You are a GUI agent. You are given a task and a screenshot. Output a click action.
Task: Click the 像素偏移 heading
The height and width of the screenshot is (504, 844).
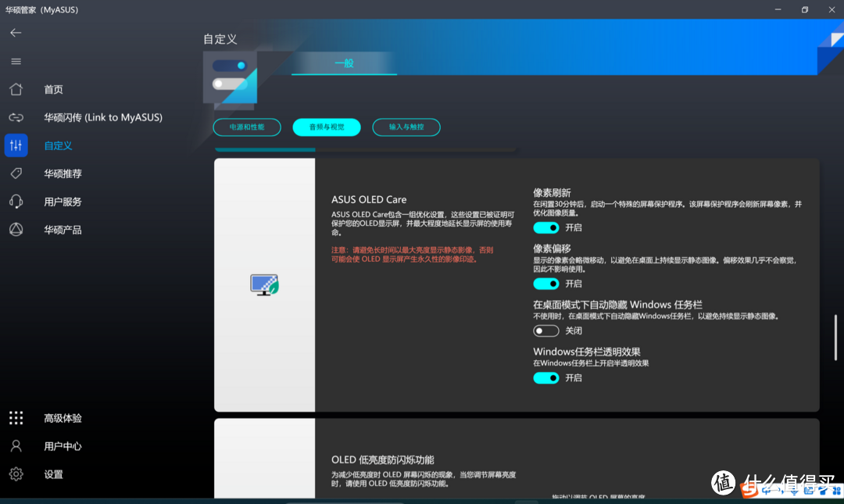pos(552,248)
